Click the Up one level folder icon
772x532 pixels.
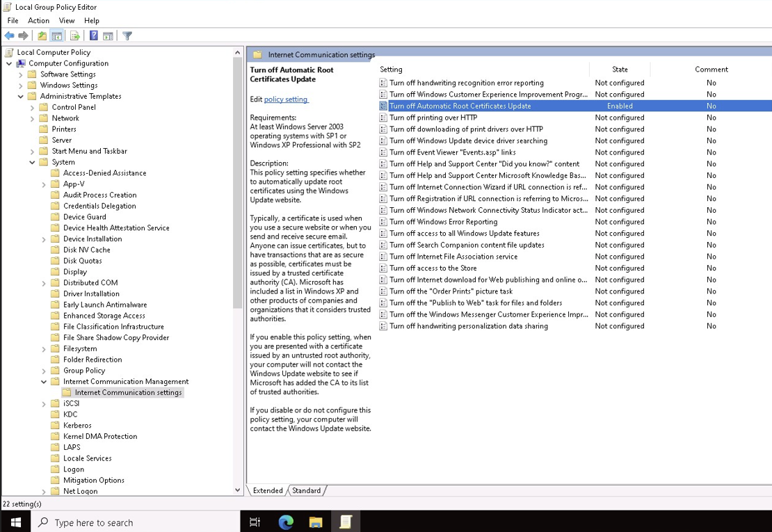point(42,36)
